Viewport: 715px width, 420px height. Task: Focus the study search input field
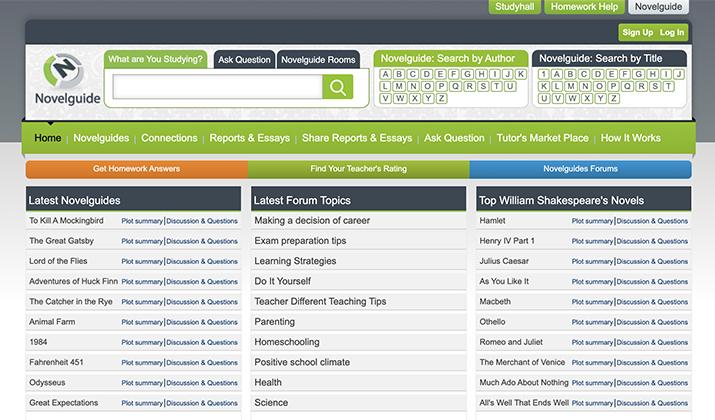pos(218,87)
